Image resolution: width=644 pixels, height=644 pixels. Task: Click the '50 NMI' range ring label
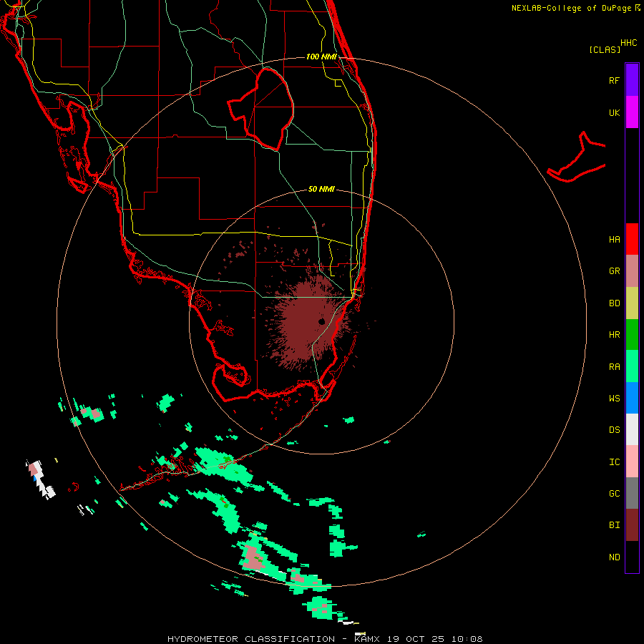pyautogui.click(x=321, y=190)
